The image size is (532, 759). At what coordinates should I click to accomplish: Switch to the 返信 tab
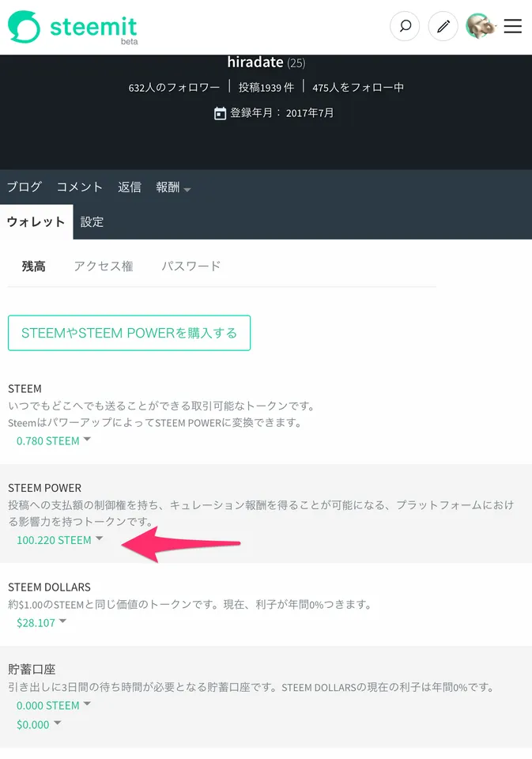coord(130,187)
